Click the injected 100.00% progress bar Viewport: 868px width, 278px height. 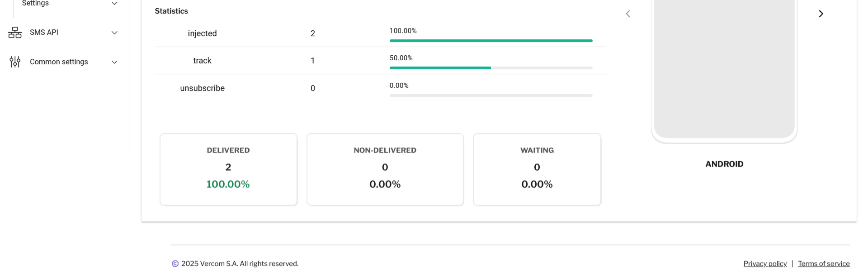pos(491,41)
